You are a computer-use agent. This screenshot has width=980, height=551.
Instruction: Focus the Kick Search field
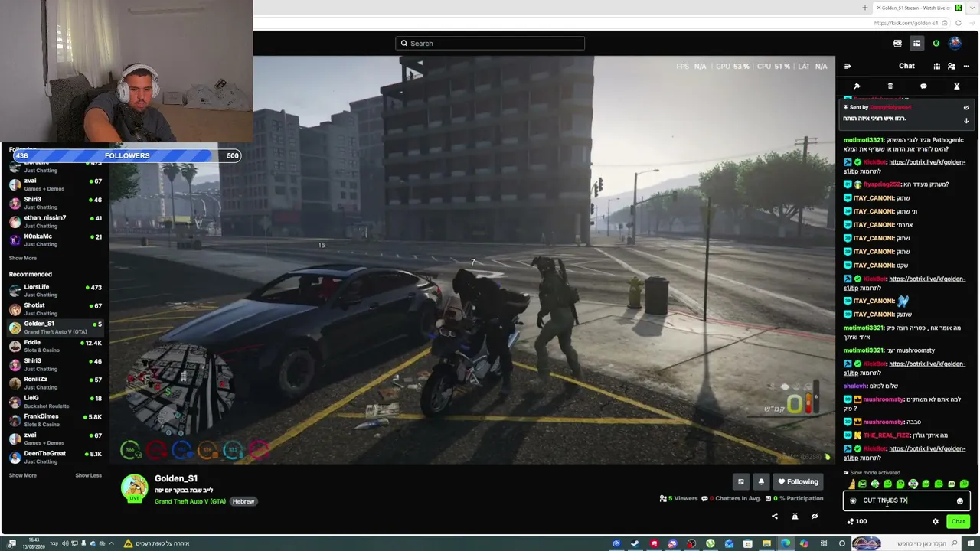[490, 44]
